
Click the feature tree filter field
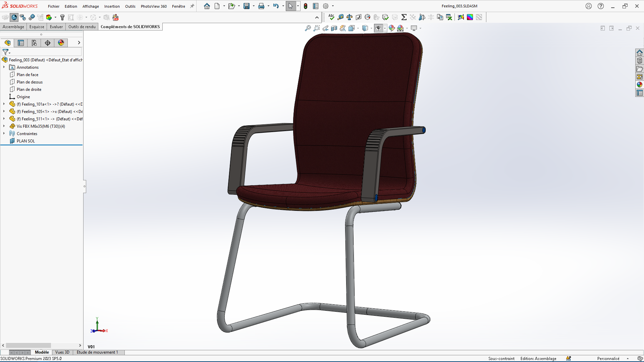42,52
